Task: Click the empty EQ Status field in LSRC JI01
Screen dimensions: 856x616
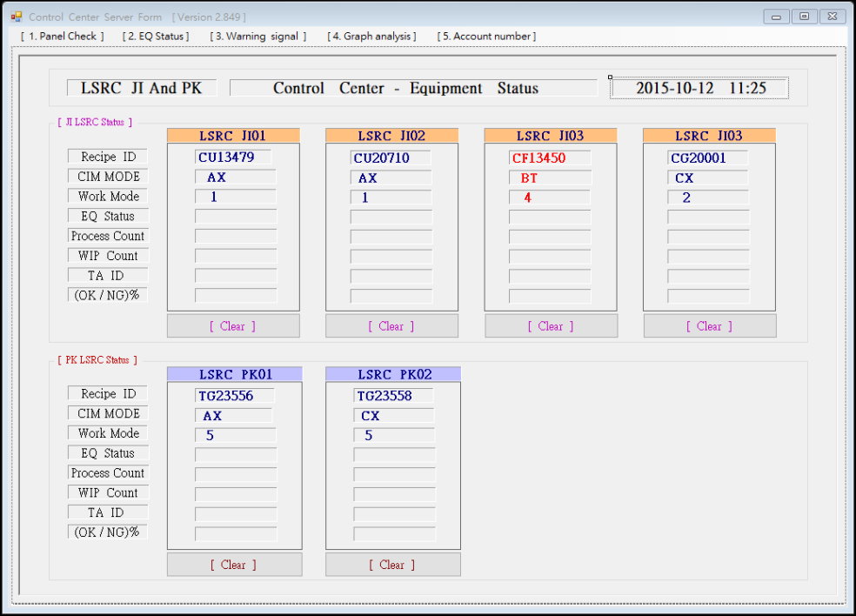Action: 235,217
